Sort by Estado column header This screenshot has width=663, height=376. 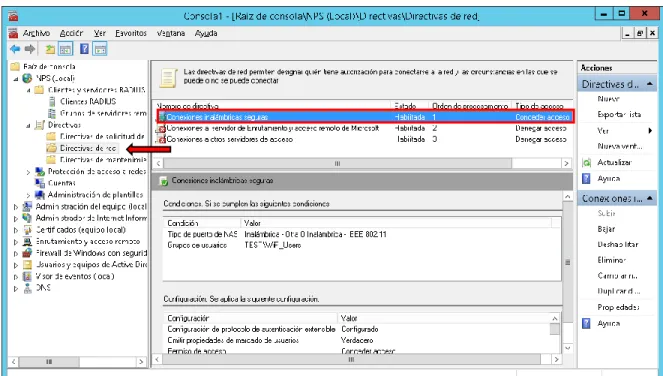[x=409, y=106]
